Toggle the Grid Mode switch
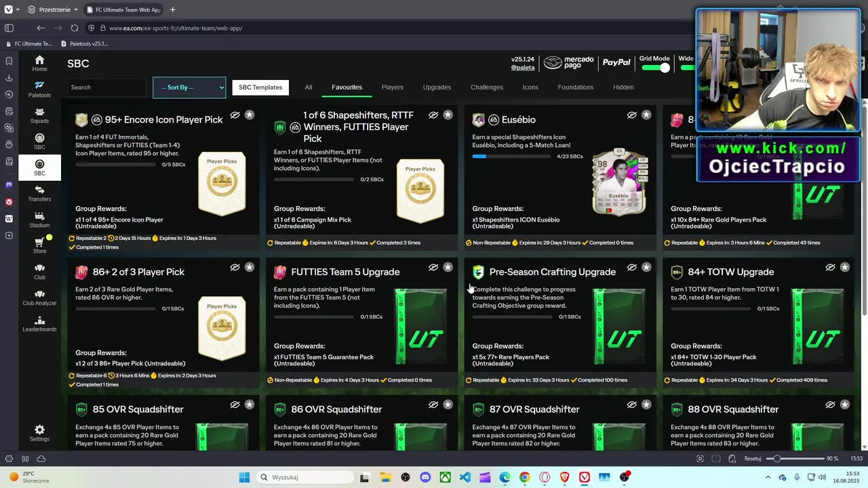The image size is (868, 488). tap(655, 68)
